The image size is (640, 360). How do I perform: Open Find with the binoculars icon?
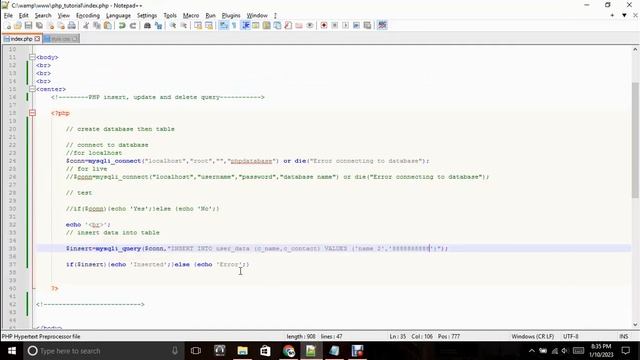(x=147, y=26)
